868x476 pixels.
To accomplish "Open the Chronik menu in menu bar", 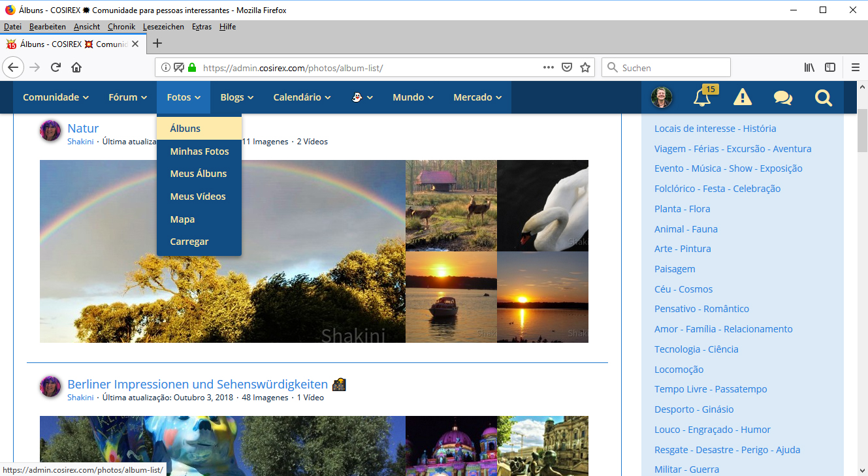I will (121, 27).
